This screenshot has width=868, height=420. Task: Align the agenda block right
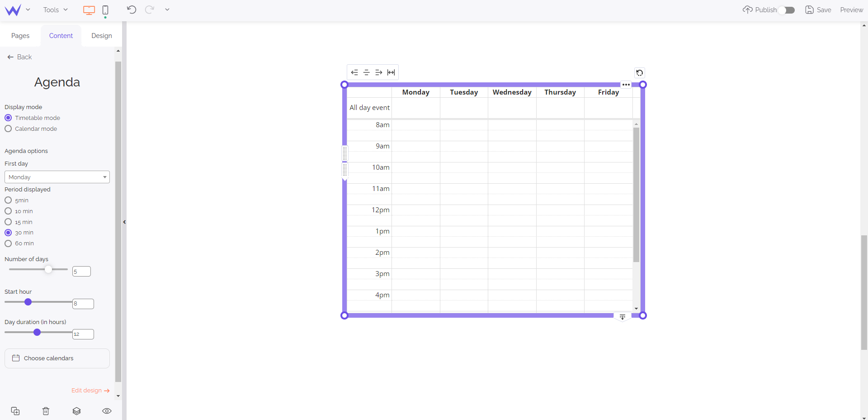(x=379, y=72)
